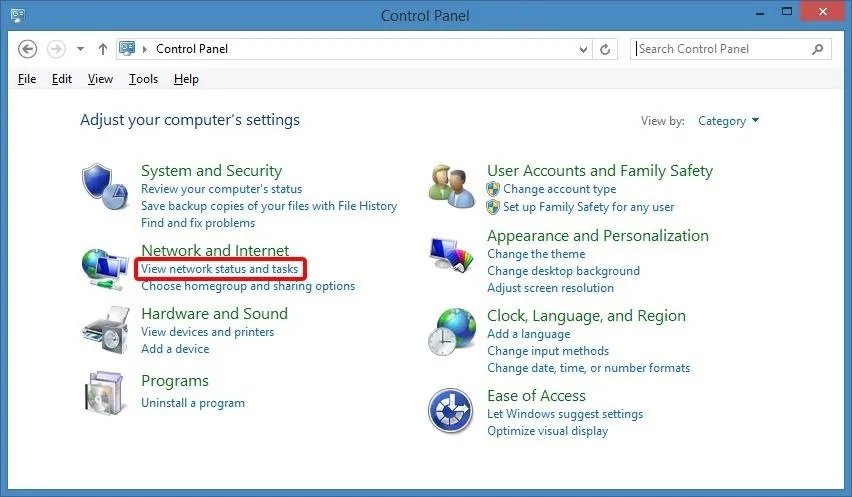Click shield icon beside Change account type
This screenshot has width=852, height=497.
pos(493,189)
